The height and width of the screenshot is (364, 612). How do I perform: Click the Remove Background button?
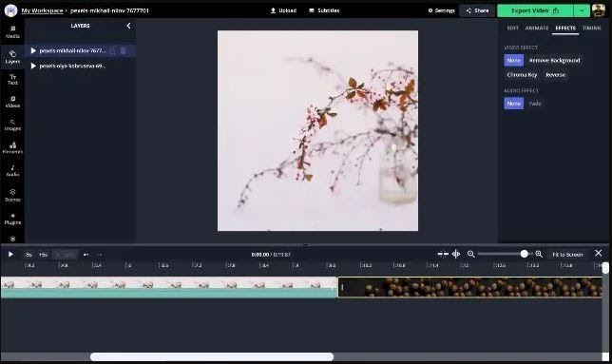click(x=554, y=61)
